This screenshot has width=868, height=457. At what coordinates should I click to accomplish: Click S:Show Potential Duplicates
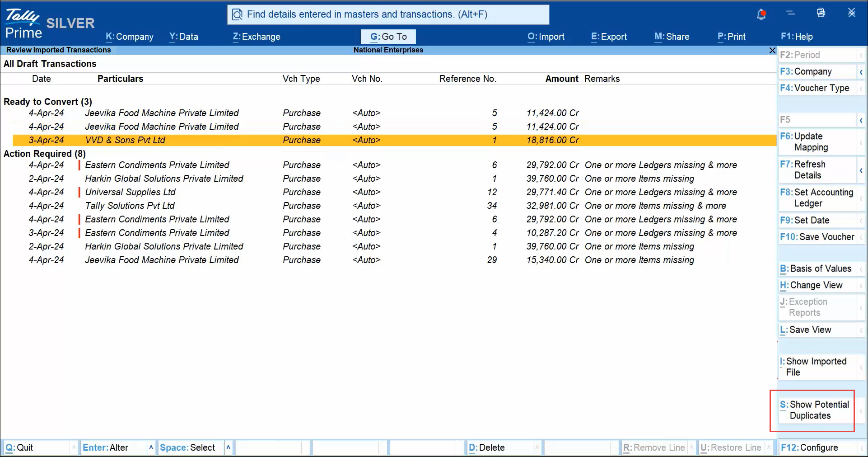click(x=817, y=410)
